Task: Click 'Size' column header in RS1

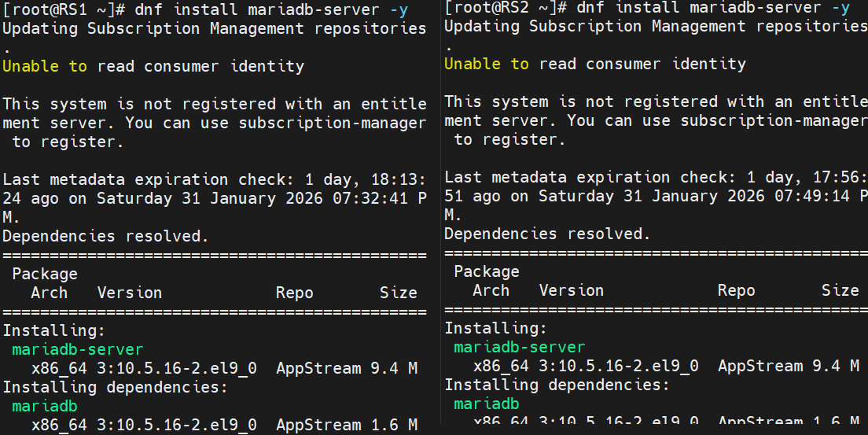Action: 399,292
